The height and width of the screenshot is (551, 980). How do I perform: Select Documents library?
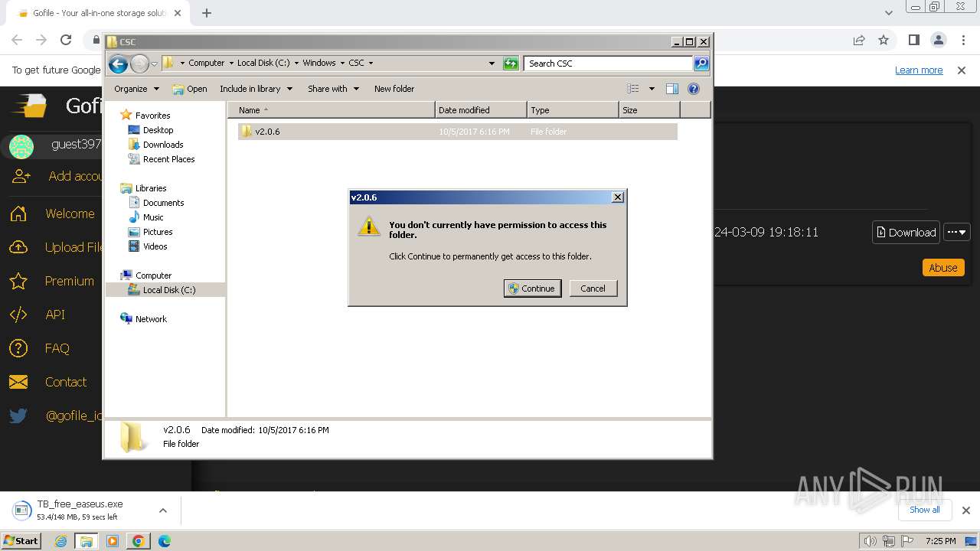pyautogui.click(x=163, y=203)
